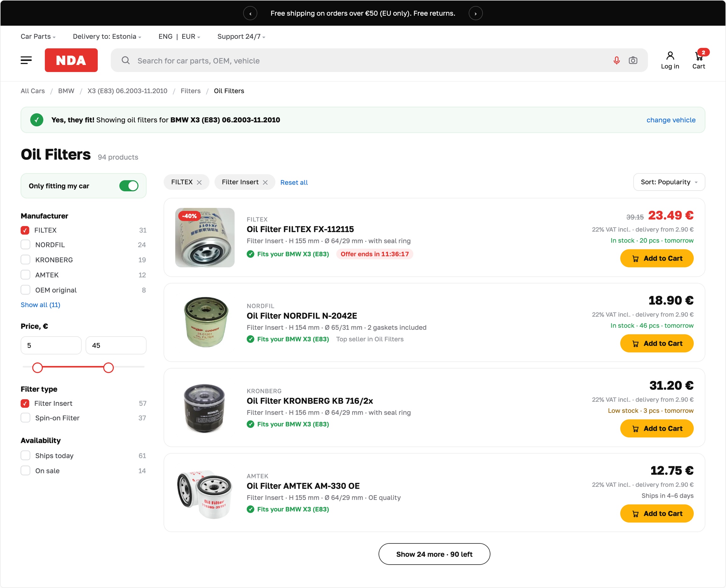The image size is (726, 588).
Task: Remove the Filter Insert filter chip
Action: 265,182
